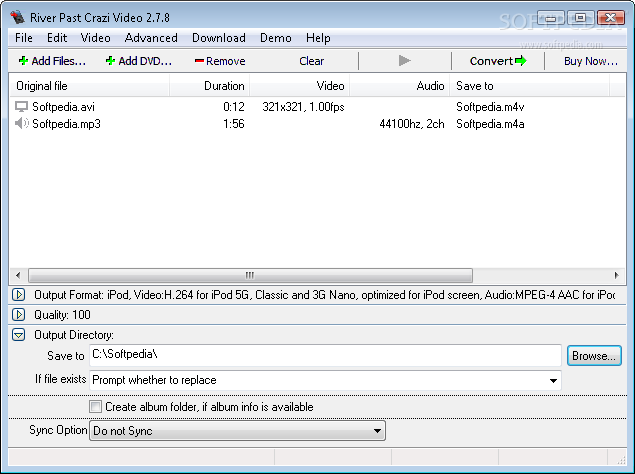This screenshot has height=474, width=635.
Task: Clear the file list
Action: click(311, 61)
